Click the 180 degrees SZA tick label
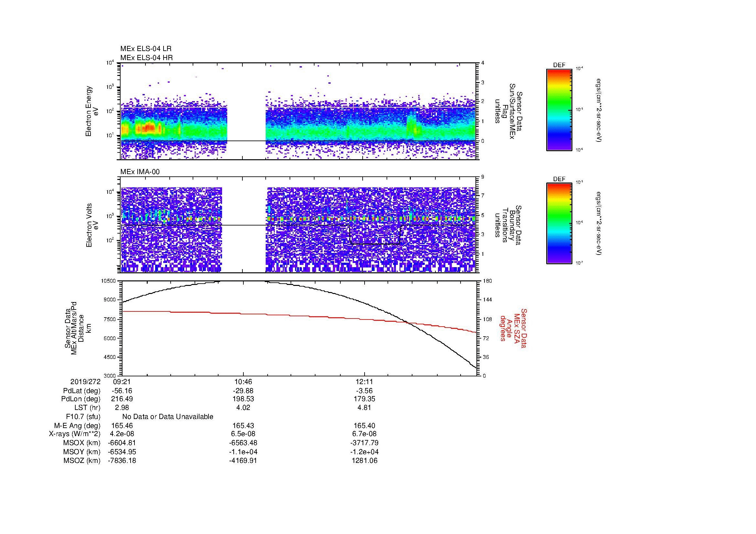This screenshot has width=756, height=534. click(487, 281)
